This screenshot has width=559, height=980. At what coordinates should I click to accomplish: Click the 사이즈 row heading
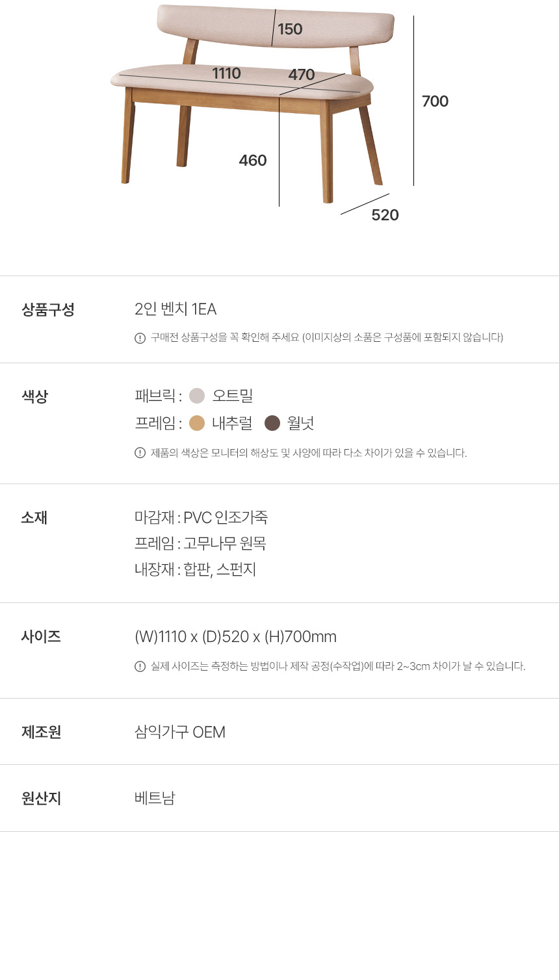click(x=41, y=636)
